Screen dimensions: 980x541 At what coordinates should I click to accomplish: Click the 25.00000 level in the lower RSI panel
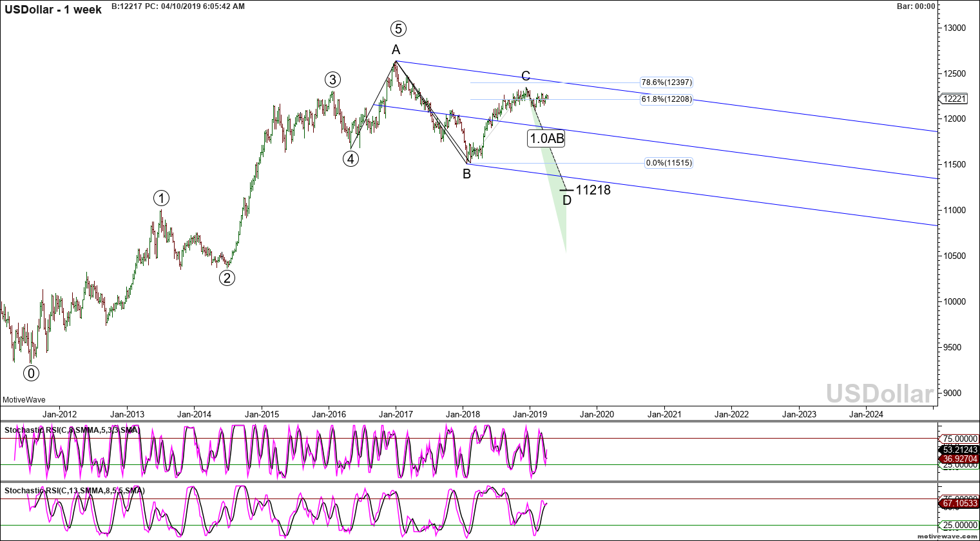tap(960, 525)
